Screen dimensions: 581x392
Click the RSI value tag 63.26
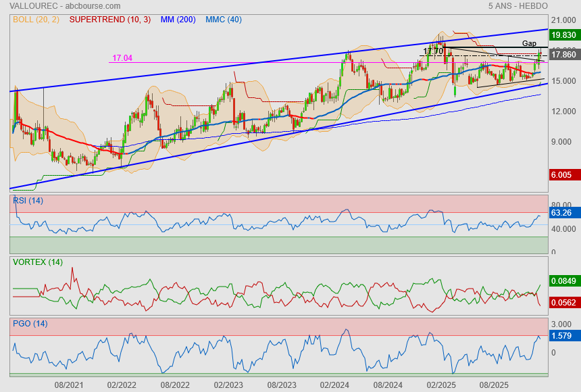561,213
